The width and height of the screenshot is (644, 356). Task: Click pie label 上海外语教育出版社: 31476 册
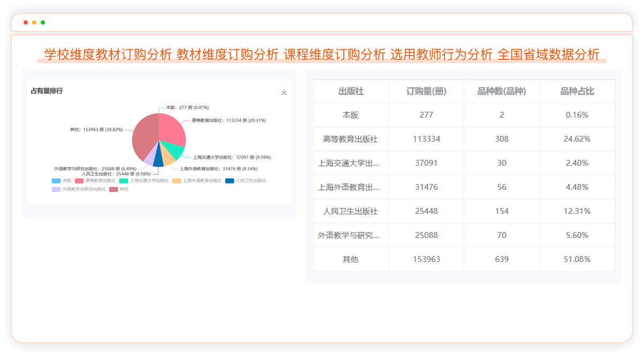(219, 168)
